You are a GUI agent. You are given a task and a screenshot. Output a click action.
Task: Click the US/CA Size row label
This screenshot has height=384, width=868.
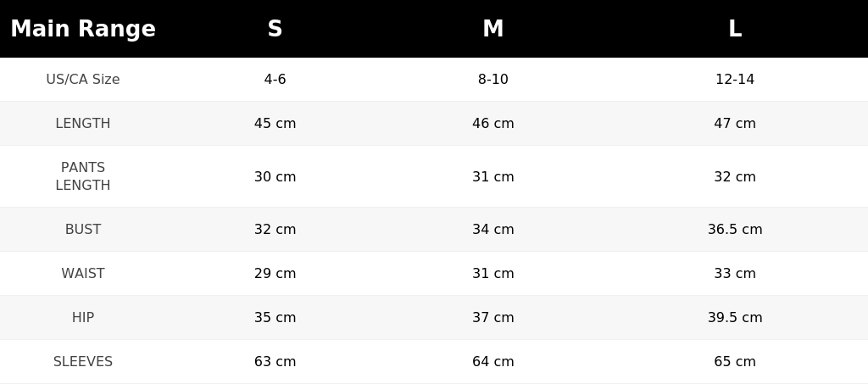[x=83, y=79]
